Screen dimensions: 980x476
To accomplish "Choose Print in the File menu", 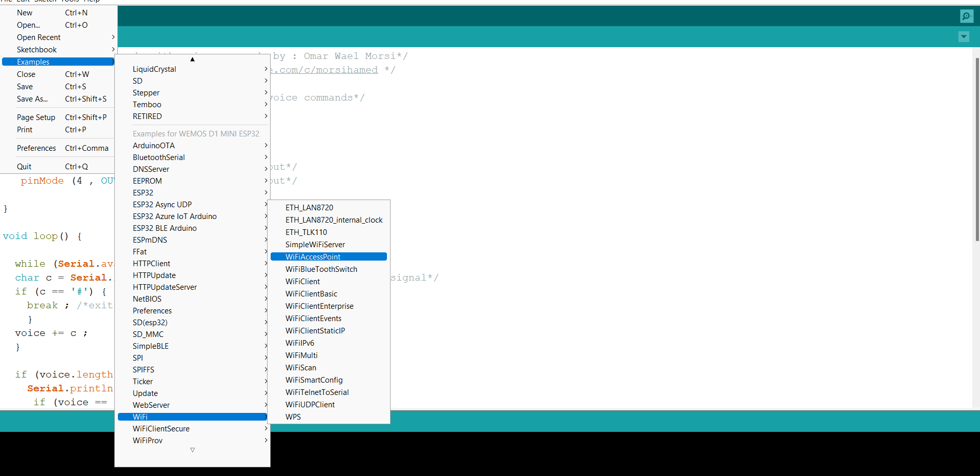I will pos(58,130).
